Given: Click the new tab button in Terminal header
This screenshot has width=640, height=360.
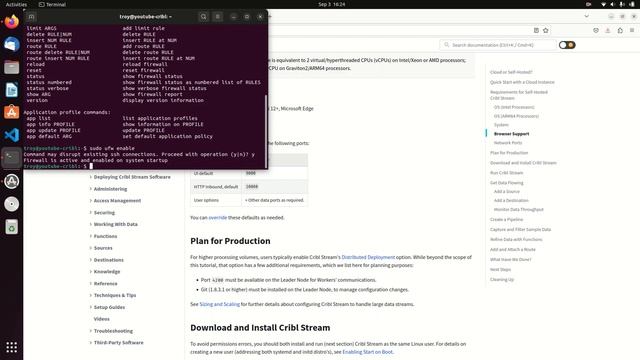Looking at the screenshot, I should point(31,17).
